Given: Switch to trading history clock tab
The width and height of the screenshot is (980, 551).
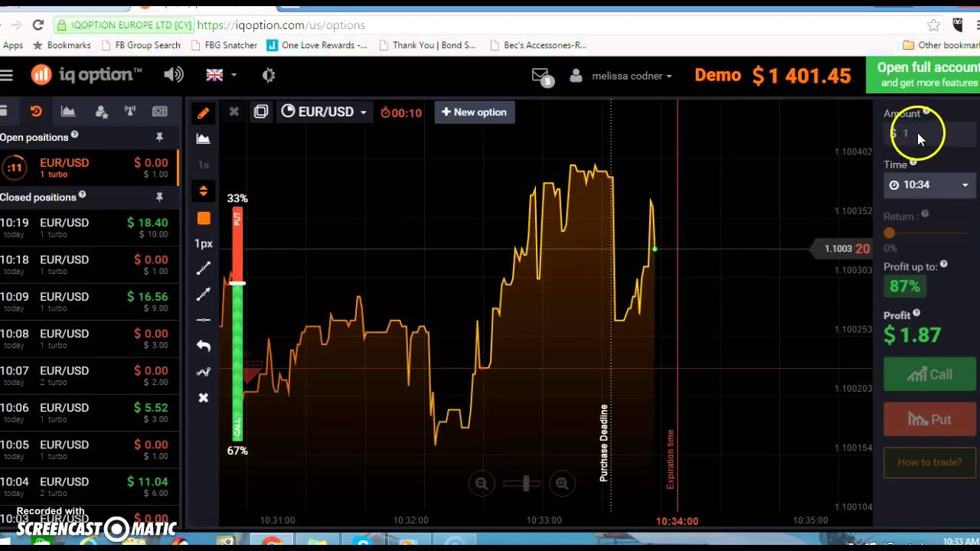Looking at the screenshot, I should 36,112.
